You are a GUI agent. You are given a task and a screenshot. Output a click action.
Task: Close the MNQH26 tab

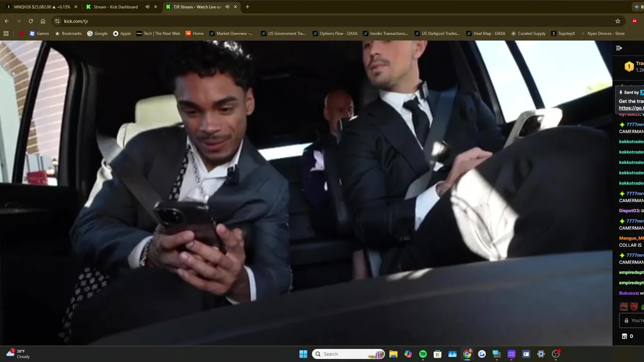pos(76,7)
